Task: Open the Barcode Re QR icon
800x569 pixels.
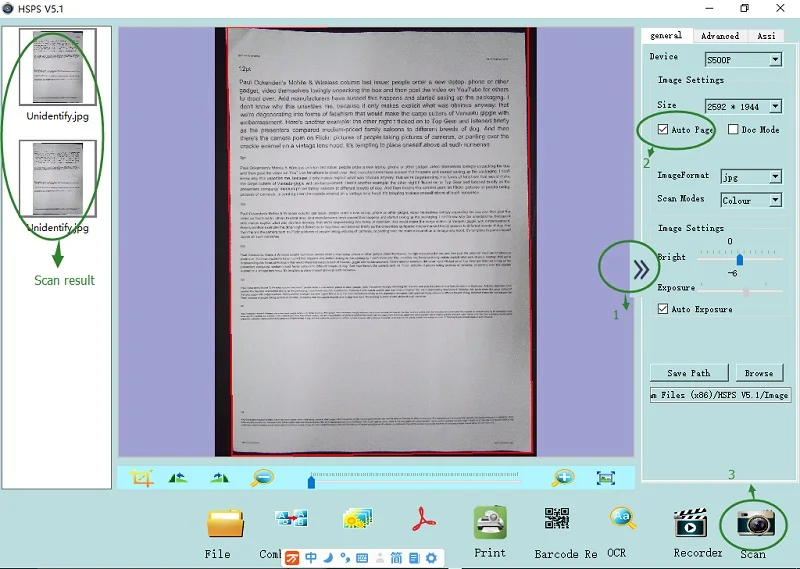Action: [557, 518]
